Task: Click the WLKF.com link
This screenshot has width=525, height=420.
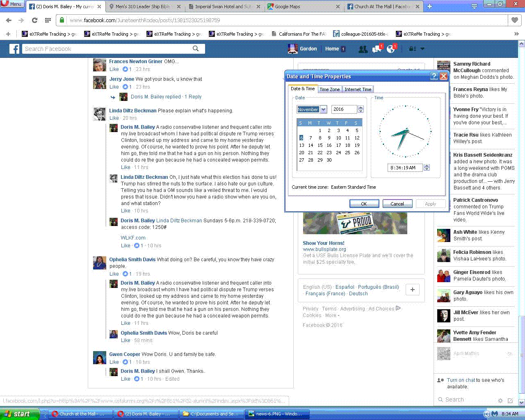Action: click(133, 238)
